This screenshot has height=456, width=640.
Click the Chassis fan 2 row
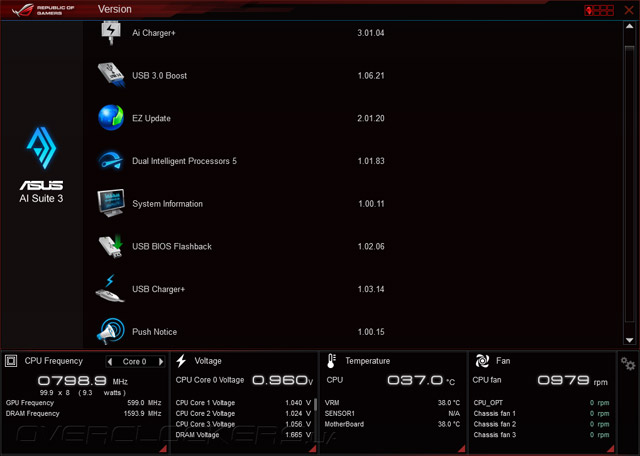[x=541, y=424]
